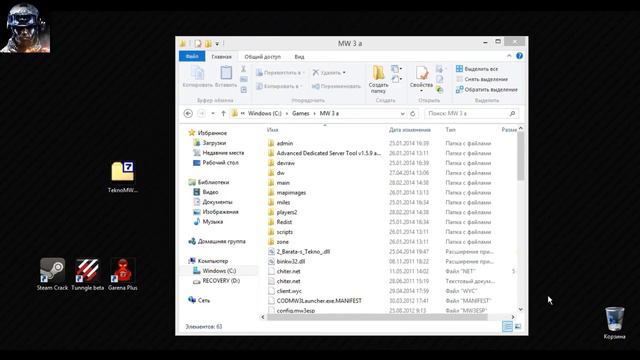
Task: Expand the address bar history dropdown
Action: pyautogui.click(x=402, y=113)
